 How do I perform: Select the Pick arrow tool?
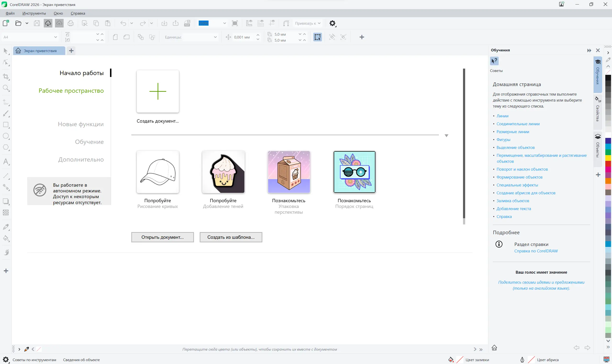[x=6, y=51]
